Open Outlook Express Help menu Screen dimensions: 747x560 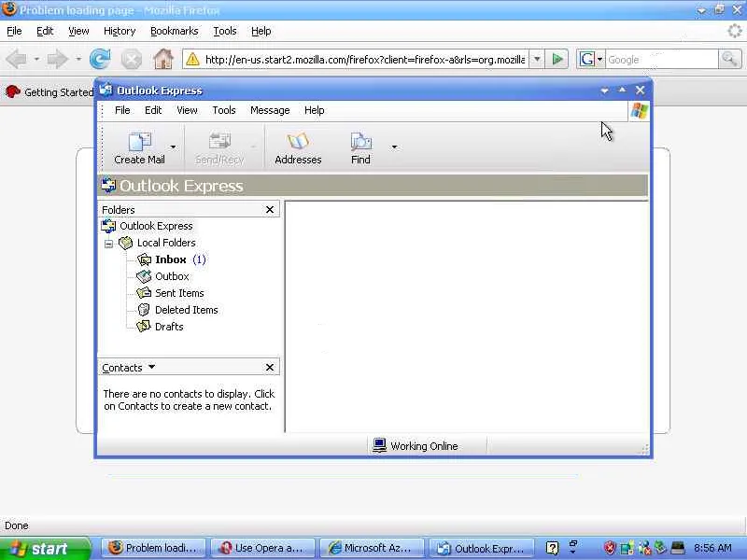point(315,110)
